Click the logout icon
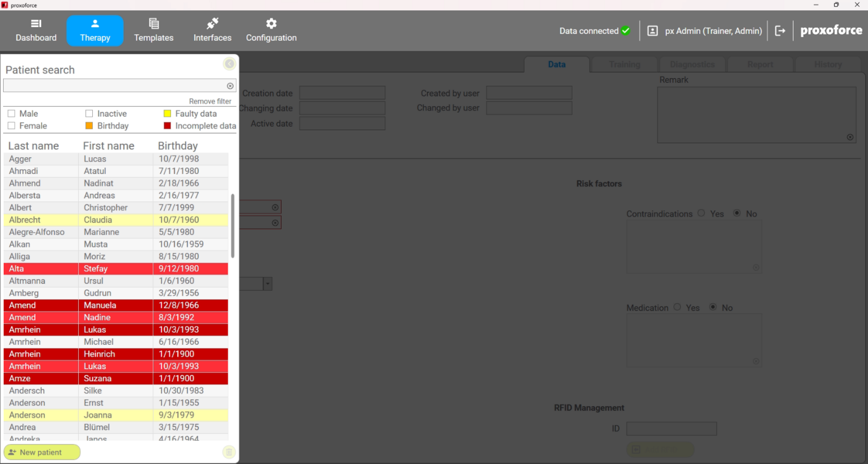 coord(780,31)
